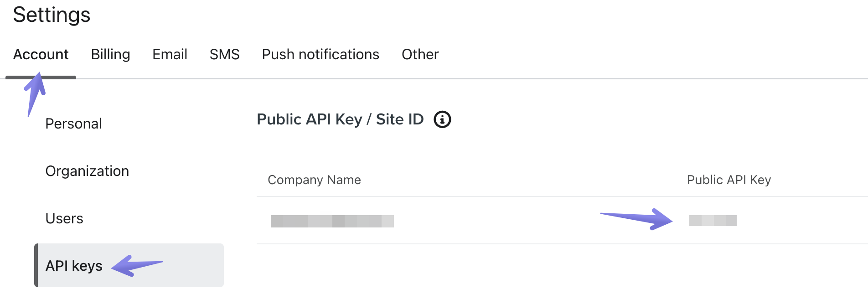Image resolution: width=868 pixels, height=289 pixels.
Task: Click the Settings page title
Action: (52, 15)
